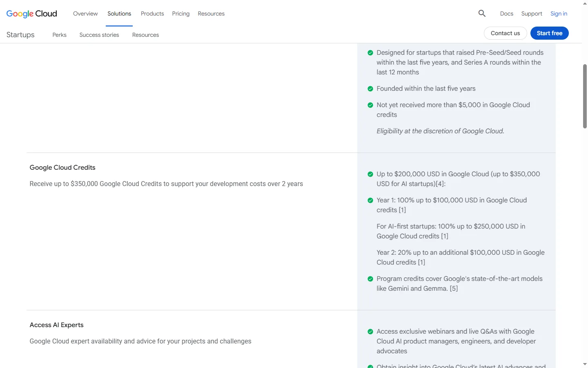Click green check beside 'Access exclusive webinars'
Screen dimensions: 588x368
click(370, 332)
